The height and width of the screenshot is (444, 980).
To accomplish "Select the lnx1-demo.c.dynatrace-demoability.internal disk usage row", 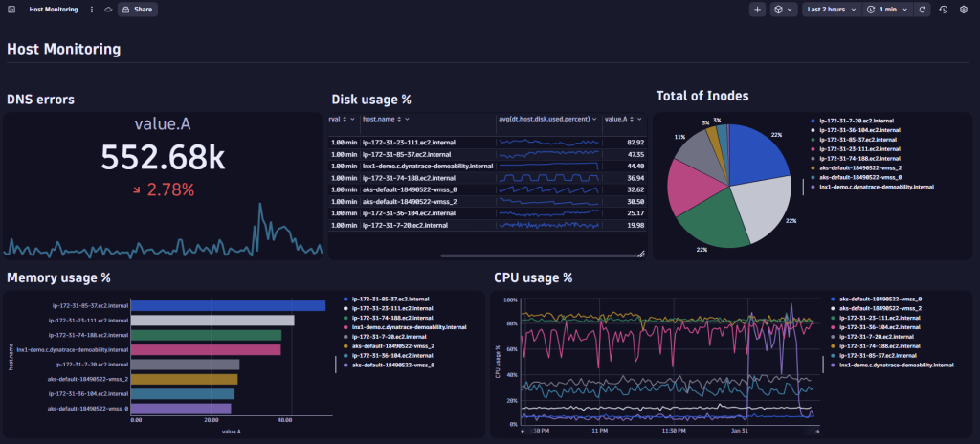I will pyautogui.click(x=487, y=166).
